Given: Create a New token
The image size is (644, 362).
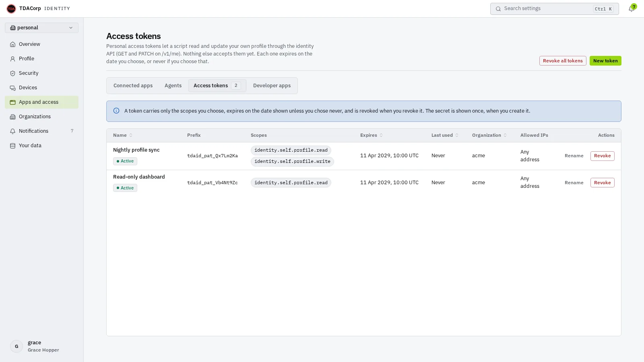Looking at the screenshot, I should point(605,61).
